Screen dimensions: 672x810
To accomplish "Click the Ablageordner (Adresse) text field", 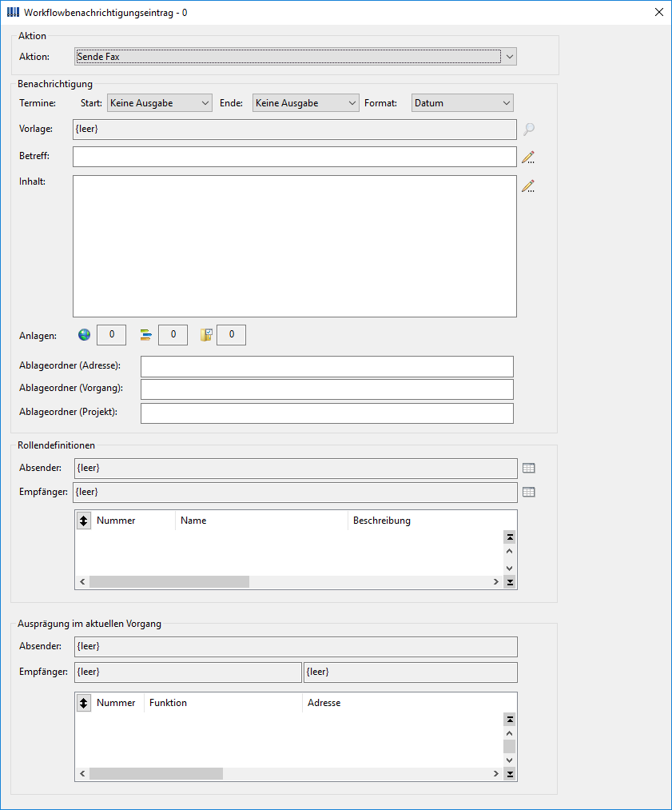I will pyautogui.click(x=328, y=366).
